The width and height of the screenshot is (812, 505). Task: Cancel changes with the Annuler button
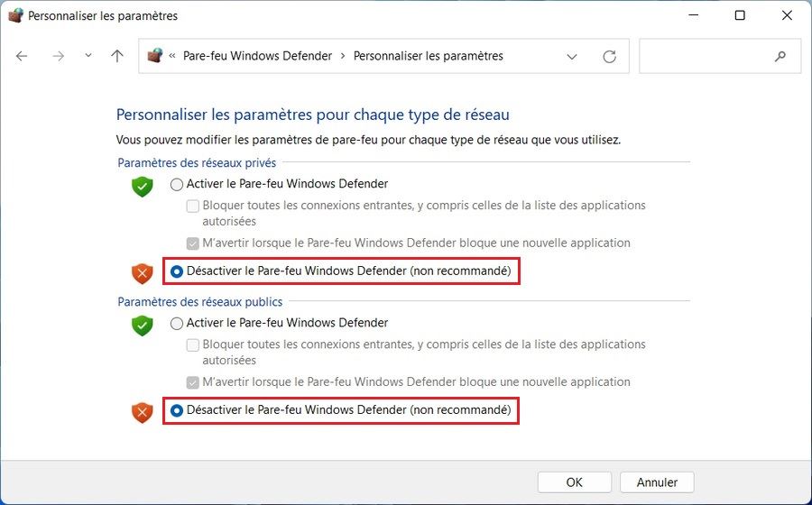(657, 482)
